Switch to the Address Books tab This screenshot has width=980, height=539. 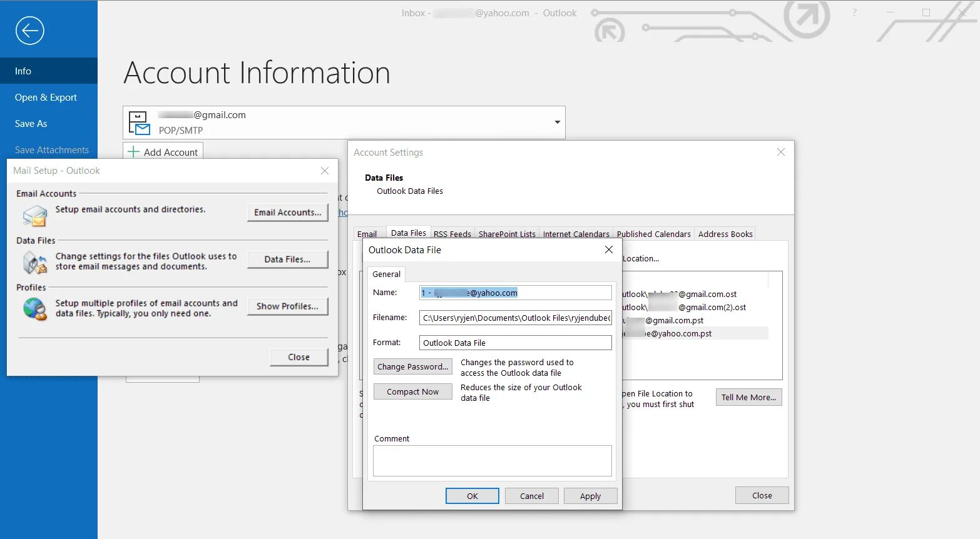725,234
